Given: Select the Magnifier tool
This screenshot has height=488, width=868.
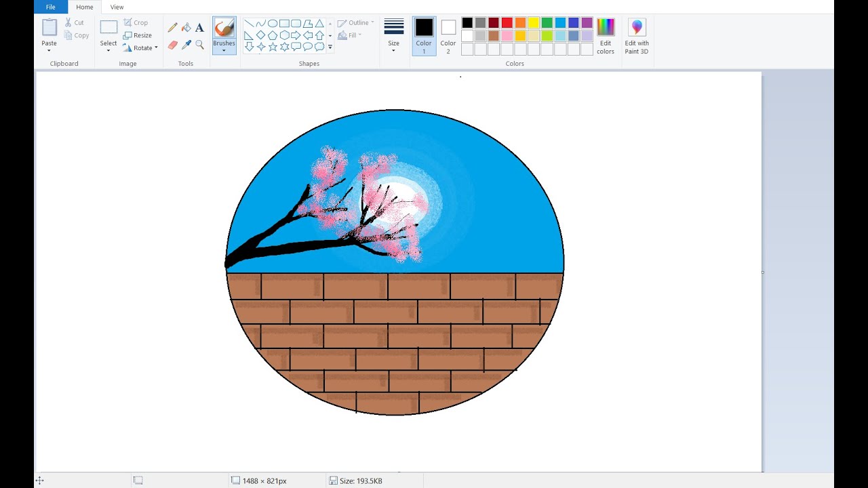Looking at the screenshot, I should pyautogui.click(x=199, y=45).
